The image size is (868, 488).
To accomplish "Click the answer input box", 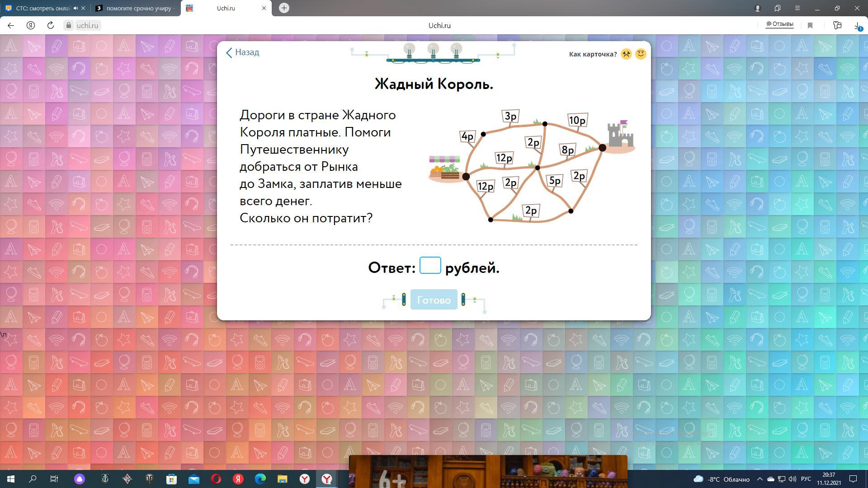I will pos(430,265).
